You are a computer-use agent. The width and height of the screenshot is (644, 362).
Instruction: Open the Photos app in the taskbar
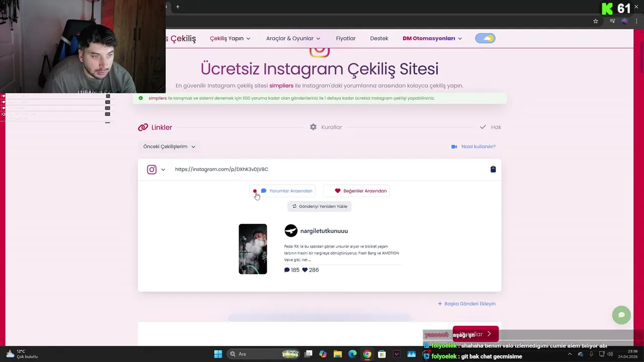(412, 354)
